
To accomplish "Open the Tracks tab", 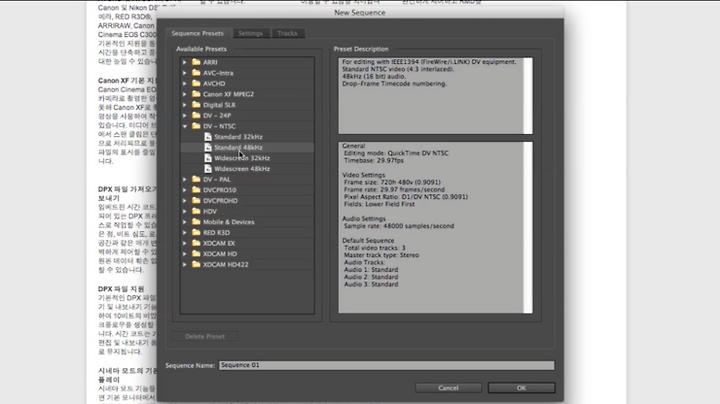I will (x=287, y=33).
